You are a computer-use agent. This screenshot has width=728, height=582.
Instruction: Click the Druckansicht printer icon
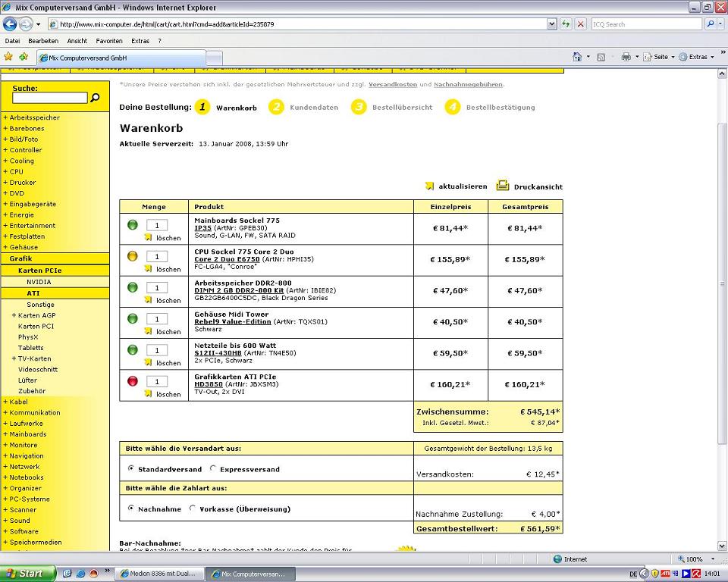pyautogui.click(x=502, y=185)
